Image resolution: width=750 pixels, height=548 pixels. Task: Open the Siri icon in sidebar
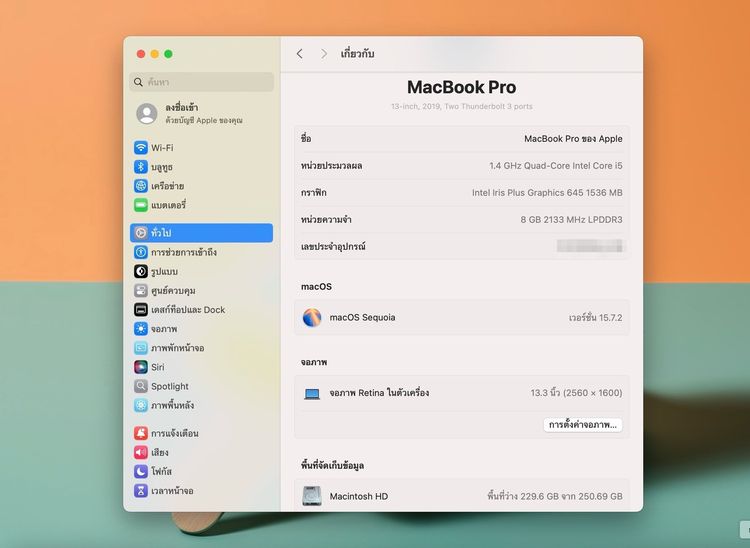(141, 367)
